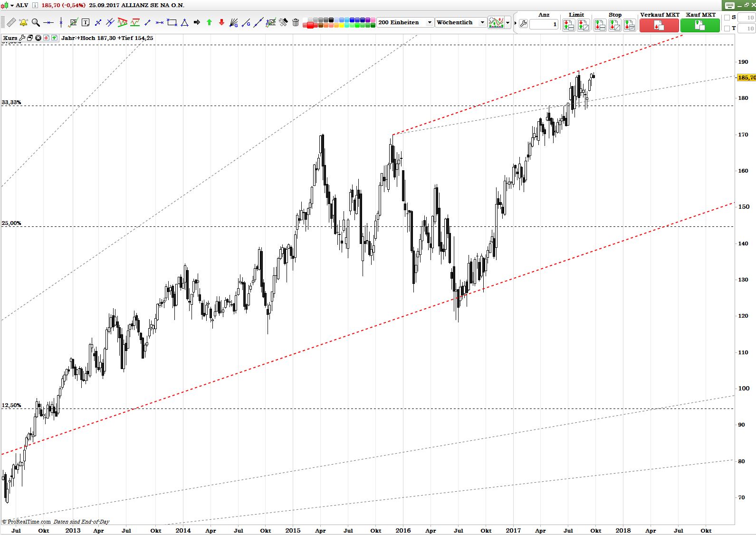Open the wrench settings next to Kurs

tap(22, 38)
